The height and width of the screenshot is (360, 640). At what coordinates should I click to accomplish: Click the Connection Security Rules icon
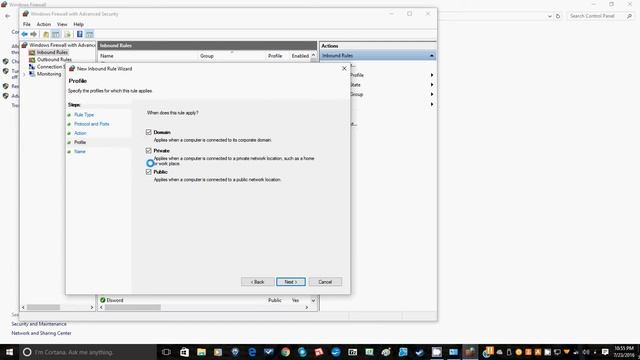pyautogui.click(x=32, y=67)
